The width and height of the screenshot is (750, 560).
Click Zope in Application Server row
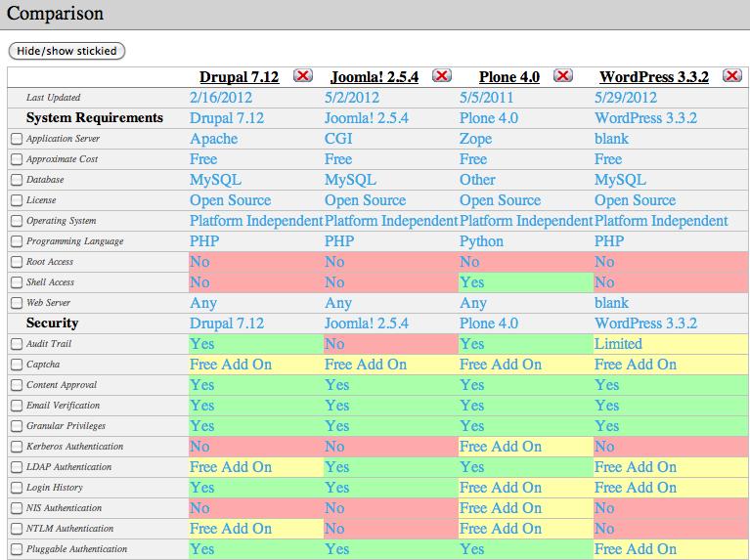pos(475,139)
